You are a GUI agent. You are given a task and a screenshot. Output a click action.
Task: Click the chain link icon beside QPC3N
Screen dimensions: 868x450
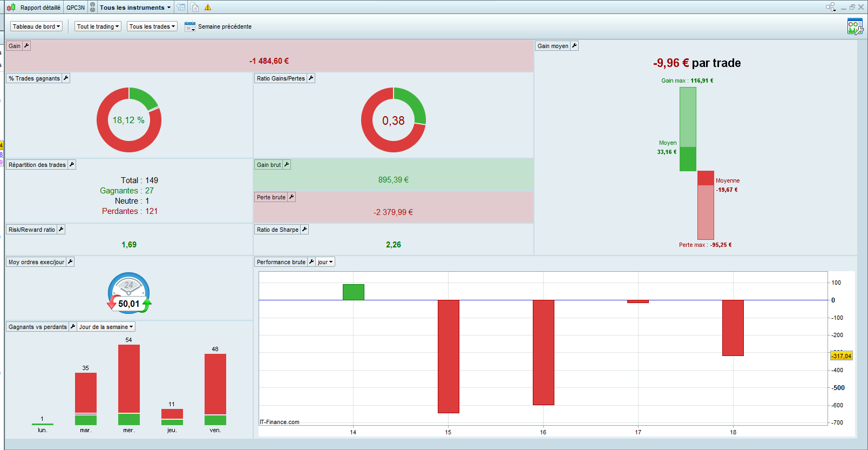[x=93, y=8]
